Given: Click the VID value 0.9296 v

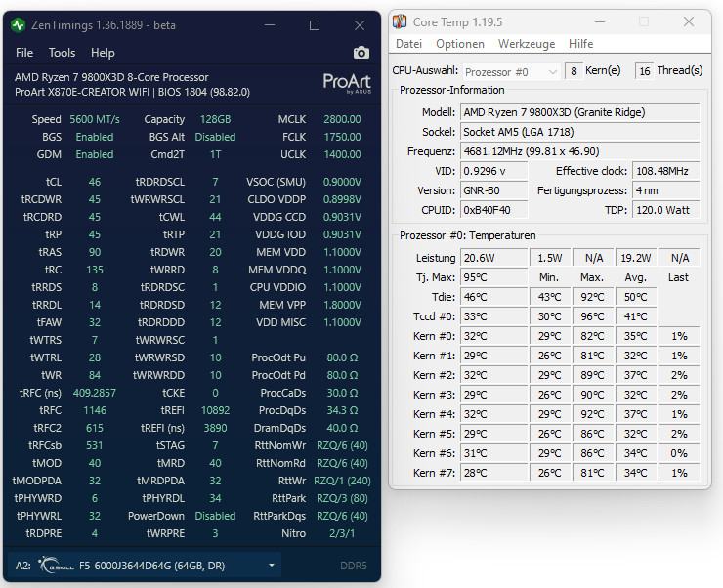Looking at the screenshot, I should point(493,171).
